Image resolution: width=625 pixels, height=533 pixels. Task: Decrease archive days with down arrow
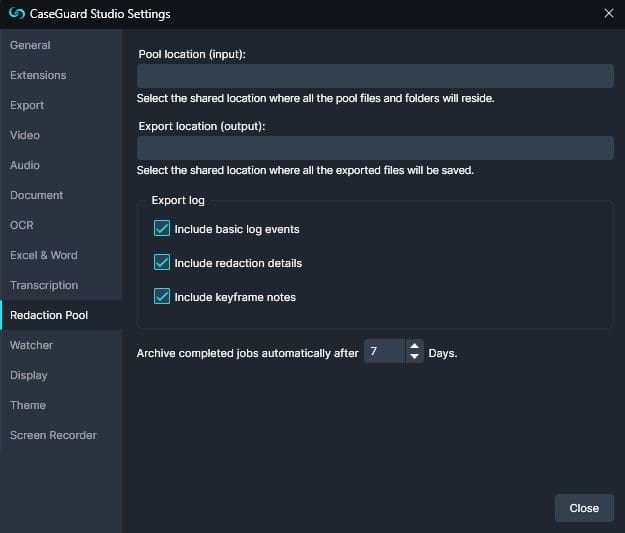415,356
